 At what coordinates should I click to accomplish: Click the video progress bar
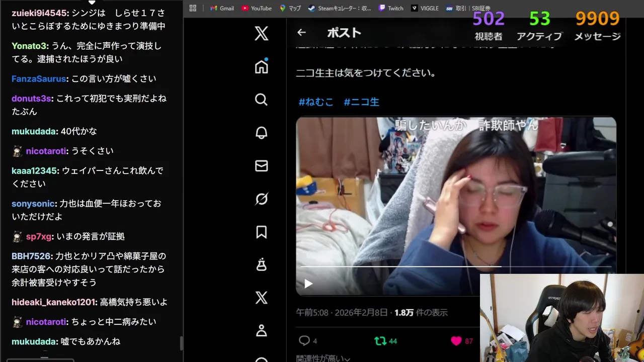coord(456,266)
